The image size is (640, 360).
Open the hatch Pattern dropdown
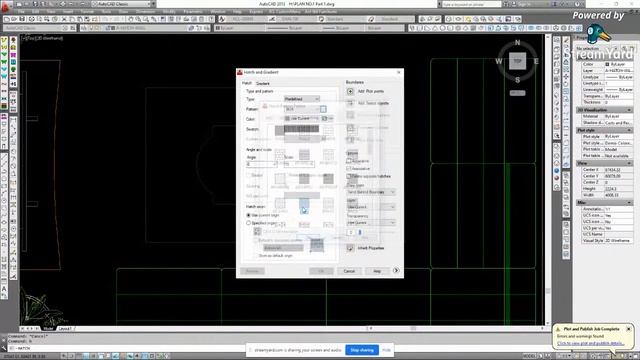(302, 109)
